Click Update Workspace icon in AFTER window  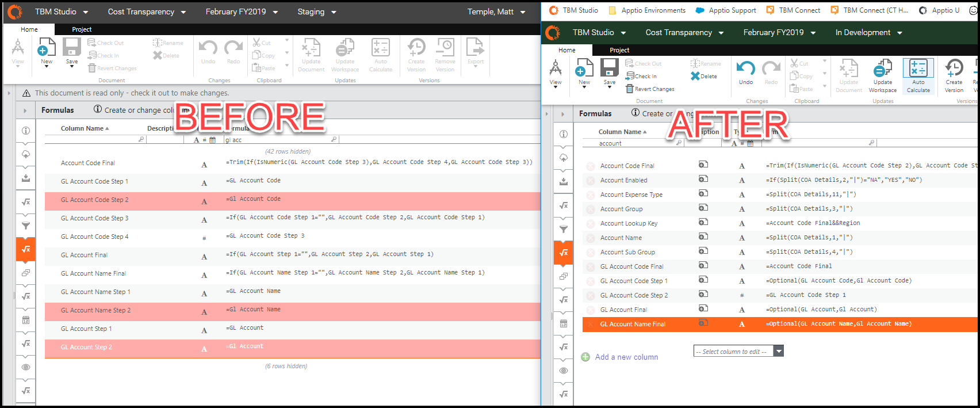pyautogui.click(x=883, y=68)
